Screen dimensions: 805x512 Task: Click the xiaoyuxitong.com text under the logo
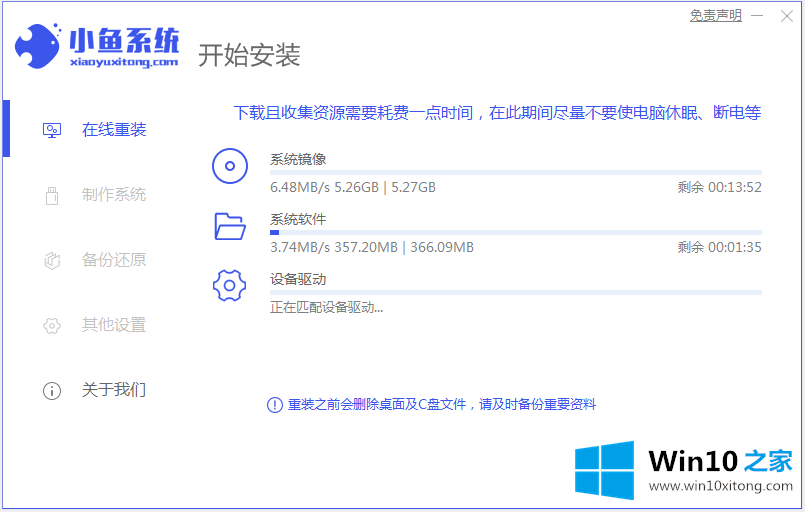point(124,62)
